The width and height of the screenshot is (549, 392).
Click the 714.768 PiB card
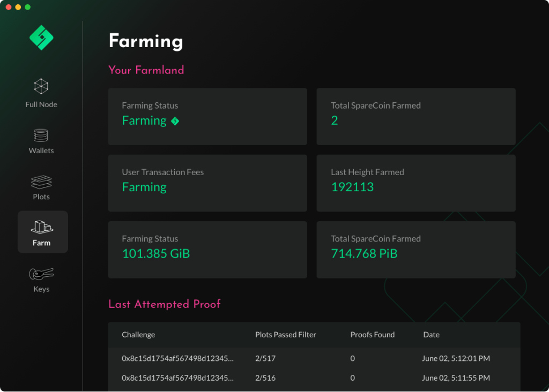[x=416, y=250]
